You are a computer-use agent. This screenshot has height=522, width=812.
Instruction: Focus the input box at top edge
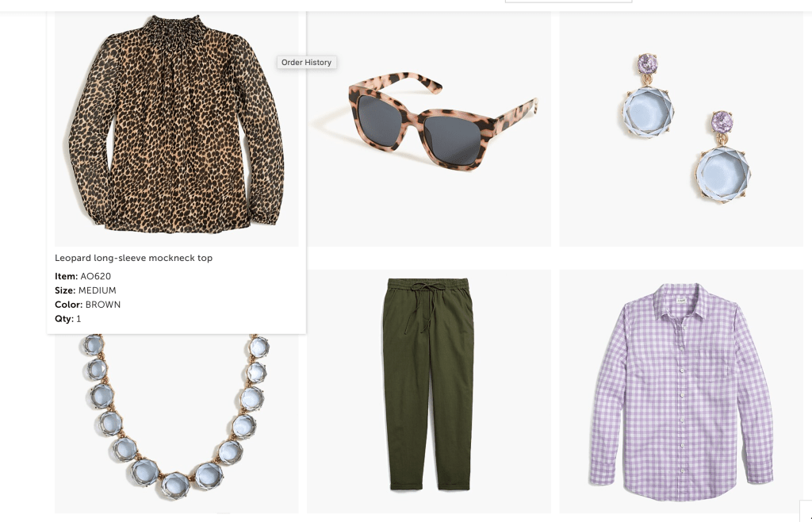pos(568,2)
